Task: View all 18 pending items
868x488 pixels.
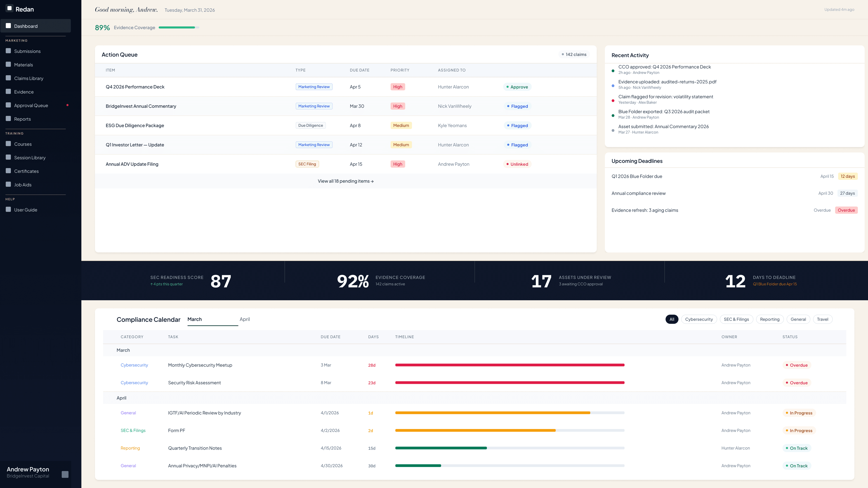Action: (x=345, y=181)
